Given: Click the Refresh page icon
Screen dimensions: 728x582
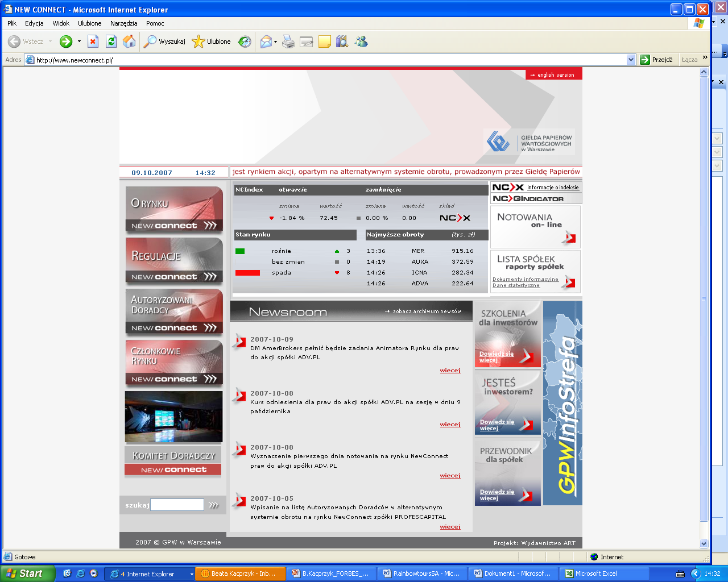Looking at the screenshot, I should pos(111,41).
